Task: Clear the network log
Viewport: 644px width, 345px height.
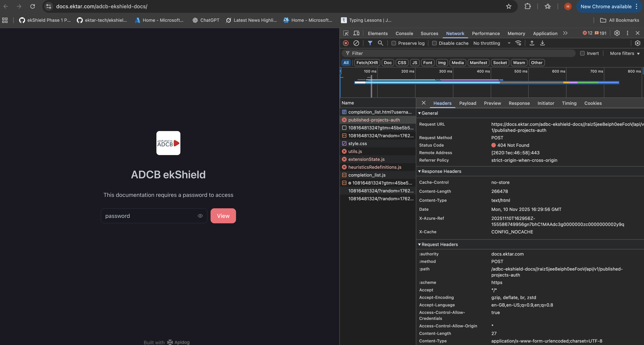Action: click(x=356, y=43)
